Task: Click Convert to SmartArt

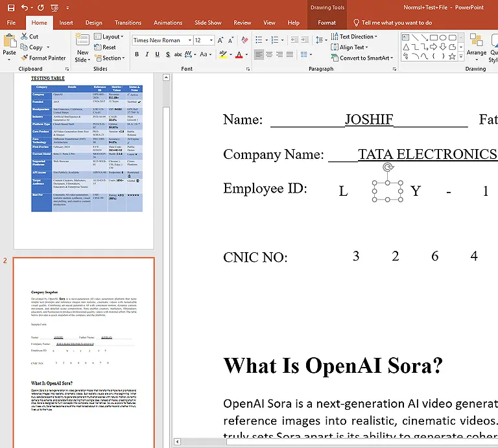Action: tap(362, 58)
